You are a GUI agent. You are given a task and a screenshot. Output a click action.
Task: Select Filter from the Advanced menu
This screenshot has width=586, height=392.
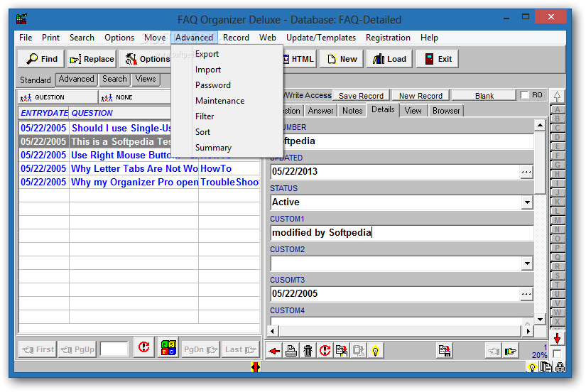205,116
